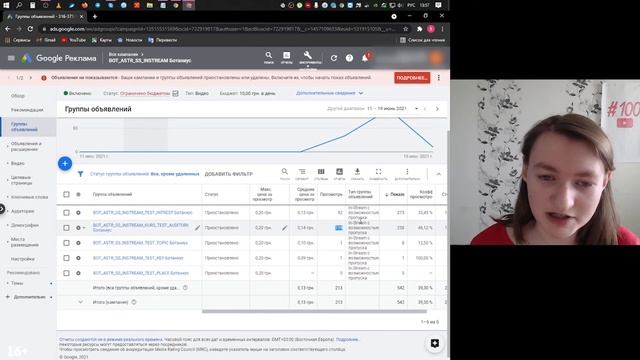Check the TEST_INTREST ad group checkbox
This screenshot has width=640, height=360.
tap(66, 213)
